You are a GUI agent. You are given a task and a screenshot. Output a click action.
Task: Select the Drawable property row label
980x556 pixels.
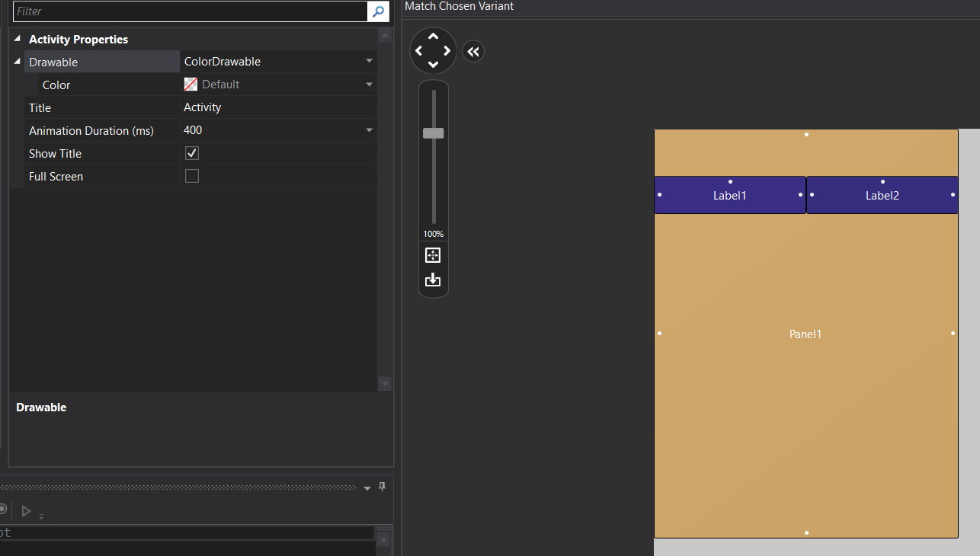(53, 62)
